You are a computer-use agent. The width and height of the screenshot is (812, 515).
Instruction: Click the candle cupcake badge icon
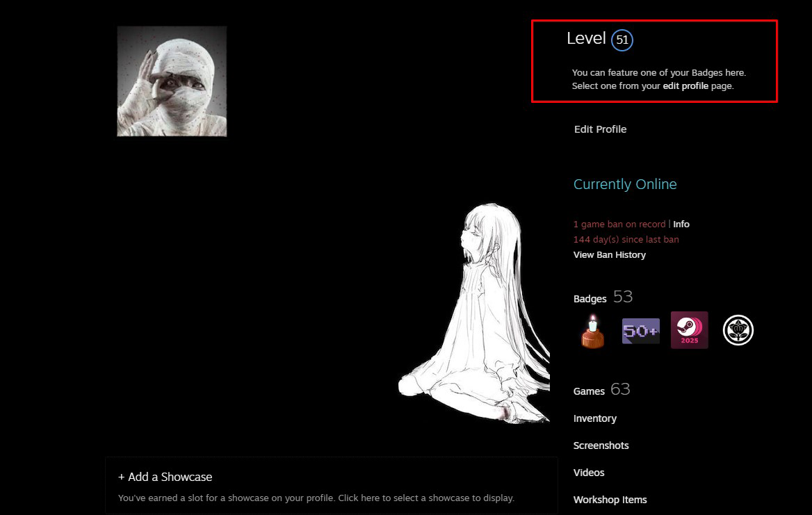[x=592, y=331]
